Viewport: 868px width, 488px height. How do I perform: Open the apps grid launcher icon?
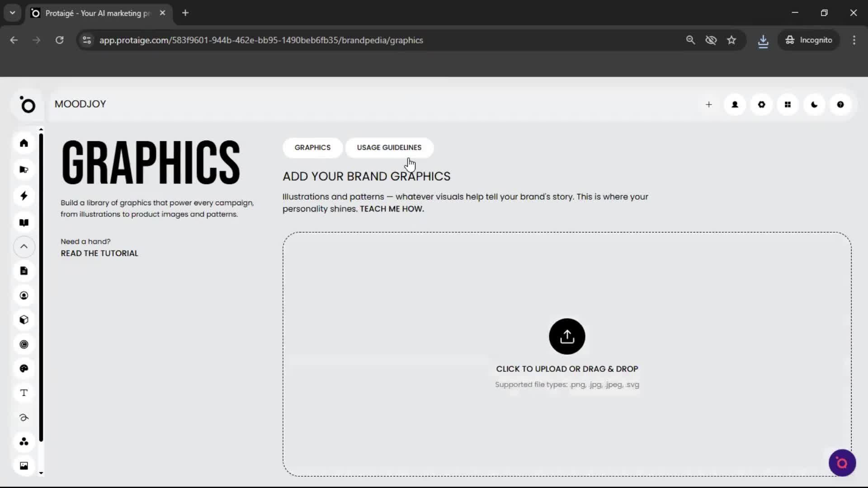pyautogui.click(x=788, y=104)
